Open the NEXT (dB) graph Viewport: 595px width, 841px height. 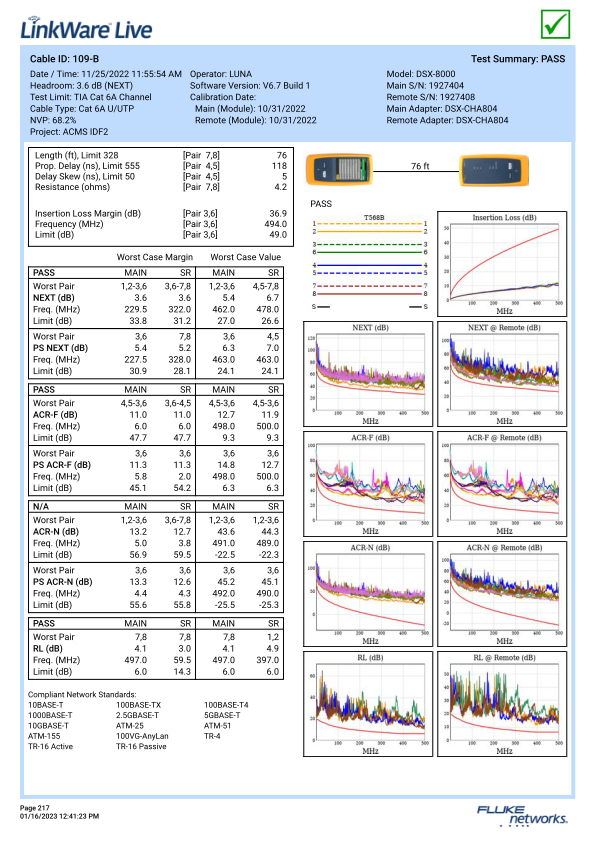(x=368, y=374)
